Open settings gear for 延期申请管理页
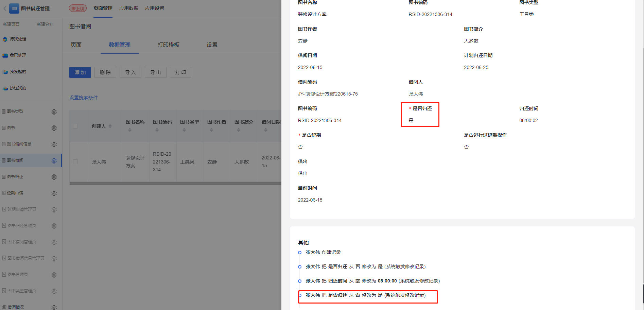 tap(54, 210)
